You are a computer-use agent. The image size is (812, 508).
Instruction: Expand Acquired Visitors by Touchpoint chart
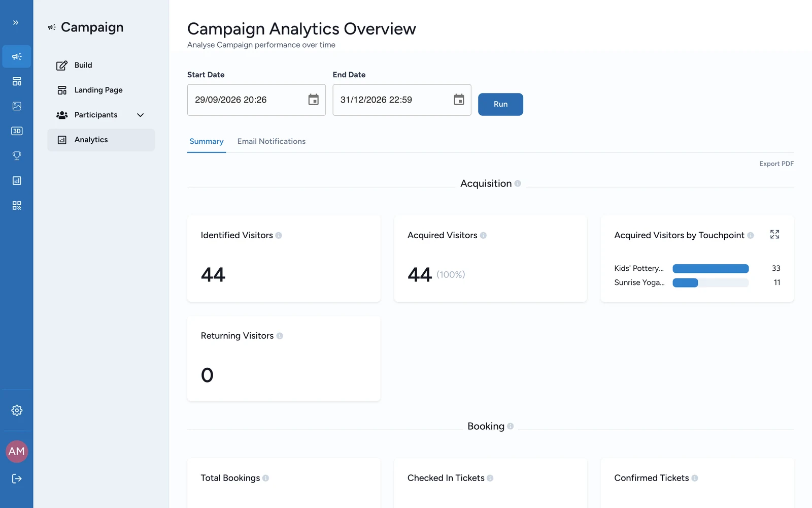(774, 234)
